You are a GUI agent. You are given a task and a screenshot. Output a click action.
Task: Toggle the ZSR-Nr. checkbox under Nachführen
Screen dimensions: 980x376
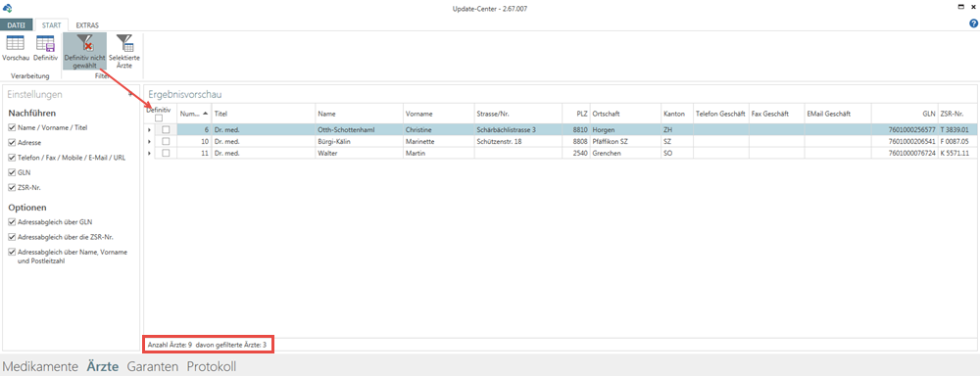pyautogui.click(x=12, y=187)
